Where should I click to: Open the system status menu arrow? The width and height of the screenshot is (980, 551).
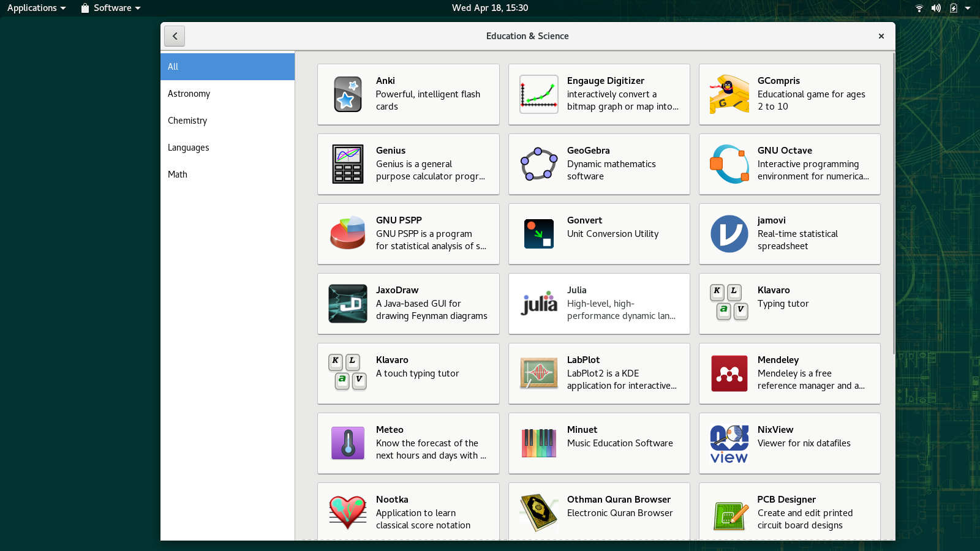968,8
